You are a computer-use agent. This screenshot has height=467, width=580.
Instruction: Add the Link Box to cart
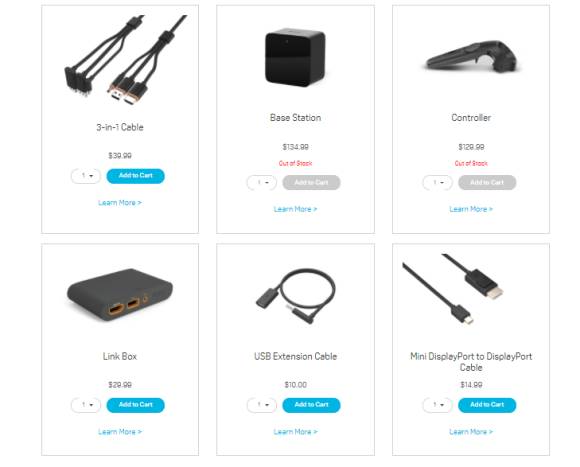(135, 405)
